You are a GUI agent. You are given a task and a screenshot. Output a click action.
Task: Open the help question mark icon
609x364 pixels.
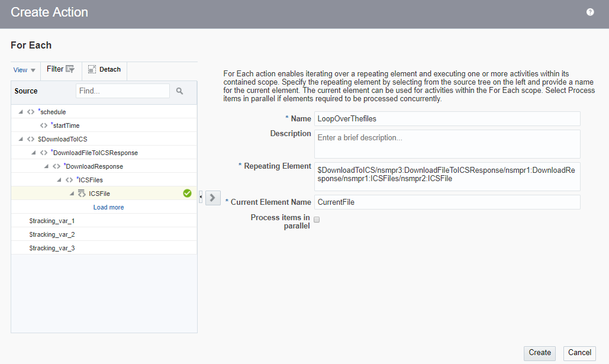coord(590,12)
